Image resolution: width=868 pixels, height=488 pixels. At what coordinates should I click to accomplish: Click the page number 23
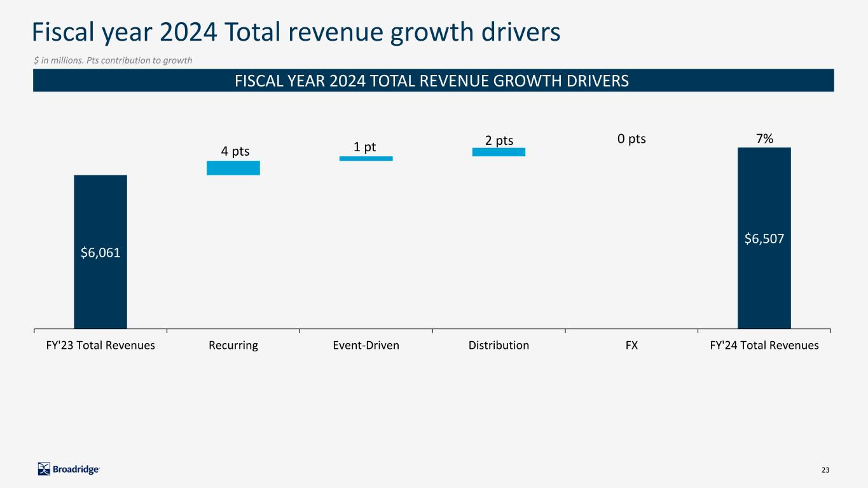[x=825, y=470]
